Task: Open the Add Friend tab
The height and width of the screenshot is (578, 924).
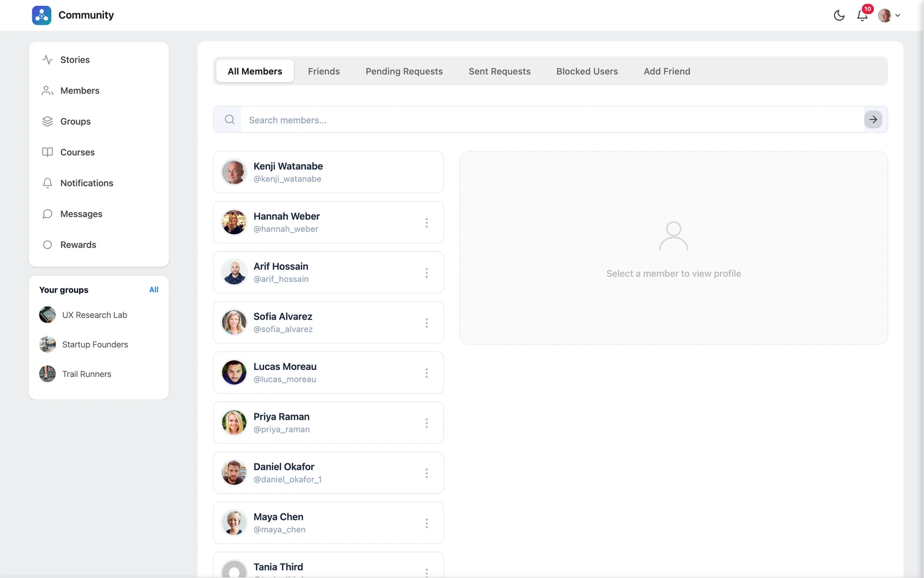Action: coord(667,71)
